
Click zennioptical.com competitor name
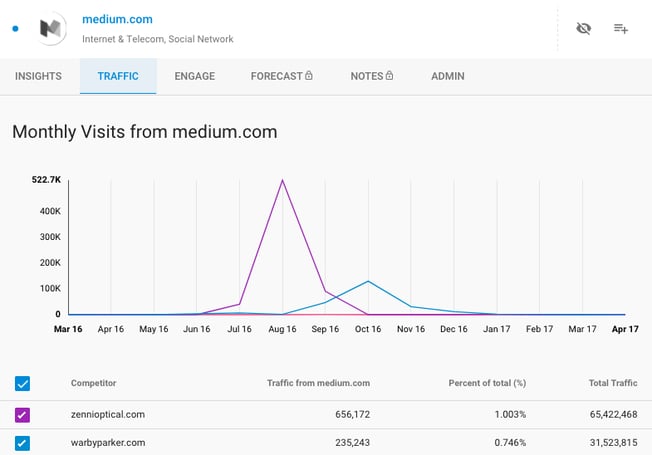click(108, 414)
